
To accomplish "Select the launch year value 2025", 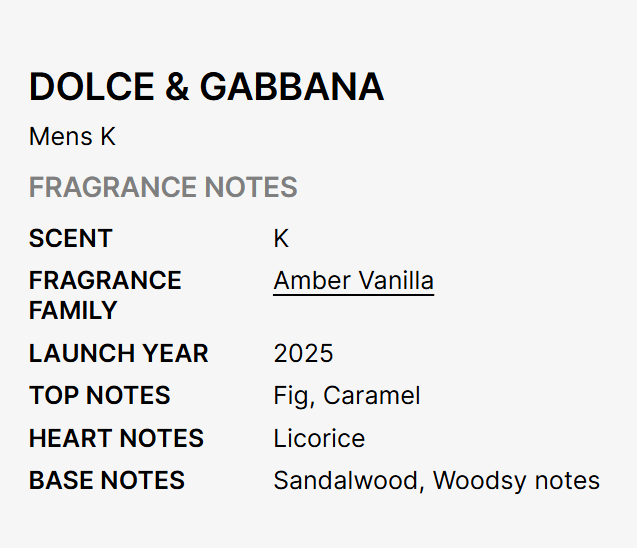I will [x=303, y=354].
